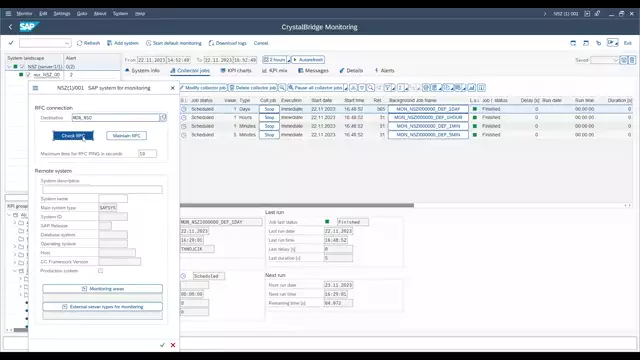The width and height of the screenshot is (640, 360).
Task: Switch to the KPI mix tab
Action: point(275,71)
